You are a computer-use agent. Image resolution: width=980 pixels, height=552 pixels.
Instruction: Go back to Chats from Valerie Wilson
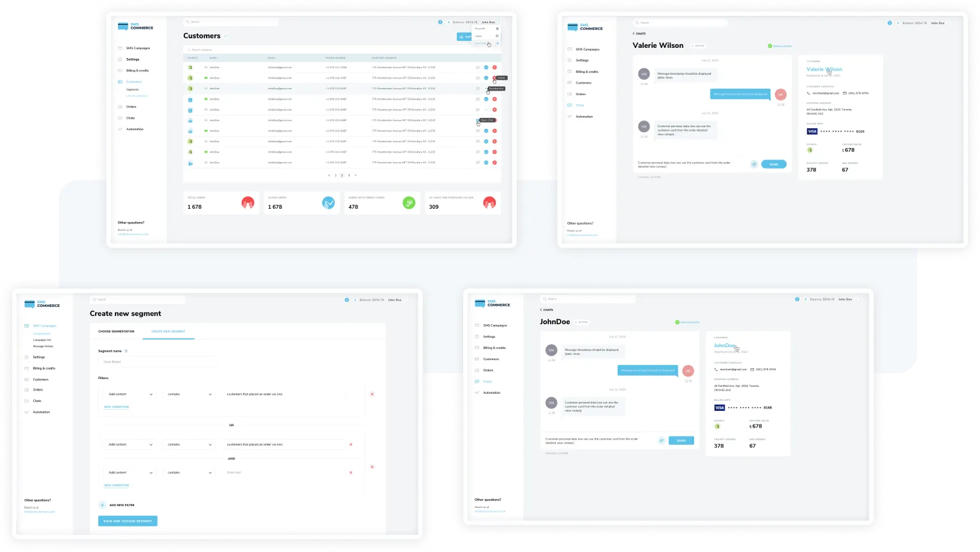tap(639, 34)
